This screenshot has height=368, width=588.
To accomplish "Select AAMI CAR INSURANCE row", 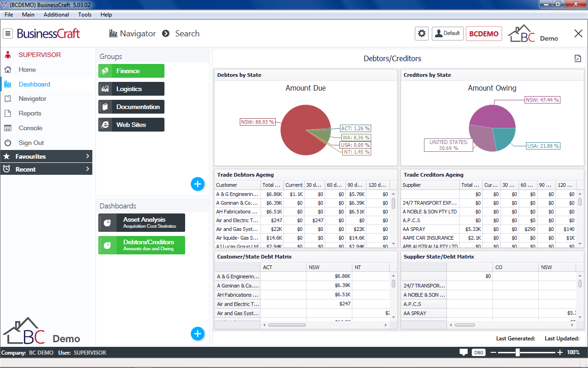I will click(x=489, y=238).
